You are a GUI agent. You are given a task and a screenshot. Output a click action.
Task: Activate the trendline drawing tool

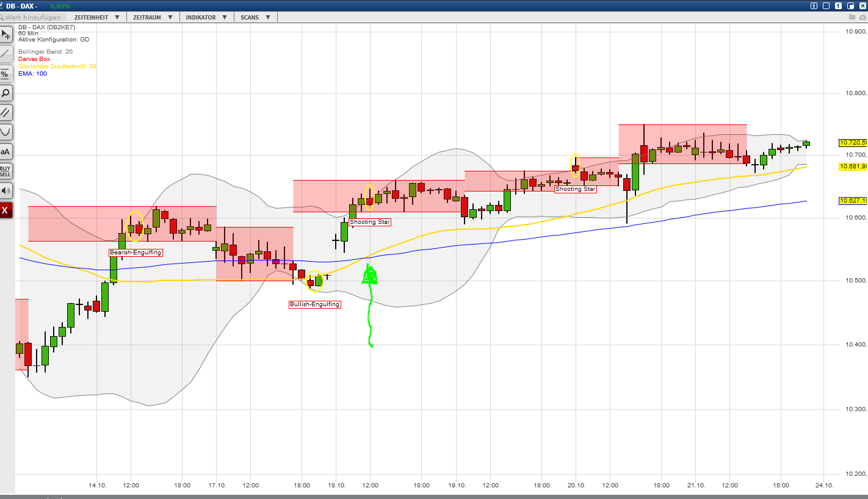click(x=6, y=54)
